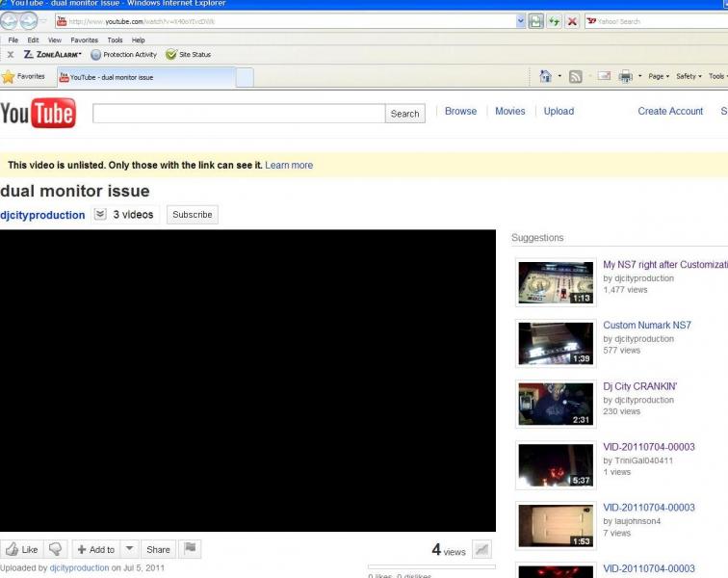Open a new blank tab
This screenshot has width=728, height=578.
[245, 77]
